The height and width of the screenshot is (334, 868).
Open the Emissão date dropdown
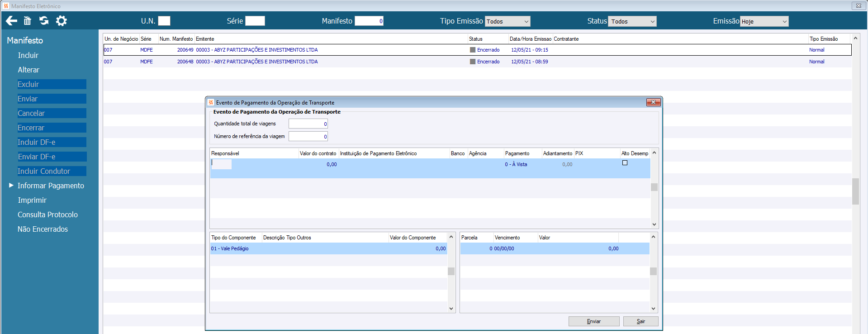[x=764, y=21]
